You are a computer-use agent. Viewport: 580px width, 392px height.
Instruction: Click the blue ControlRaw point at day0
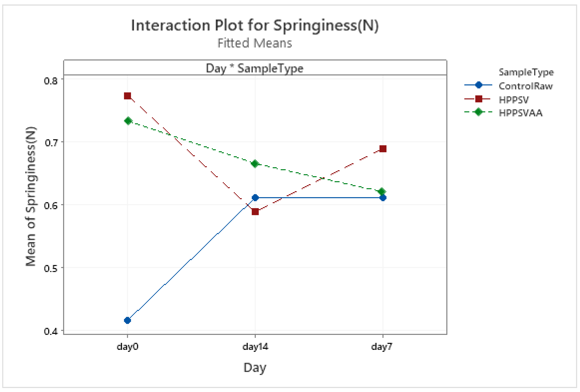[127, 320]
